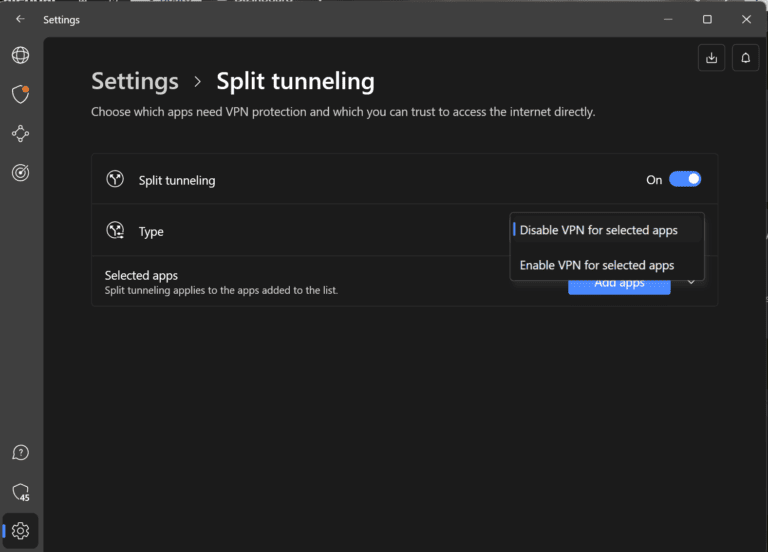The height and width of the screenshot is (552, 768).
Task: Return to Settings via breadcrumb link
Action: [x=135, y=81]
